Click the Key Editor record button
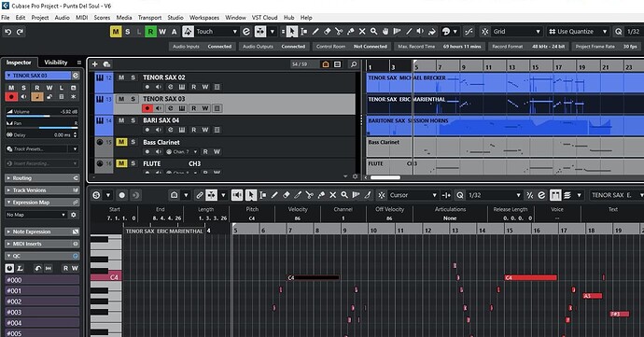 122,195
